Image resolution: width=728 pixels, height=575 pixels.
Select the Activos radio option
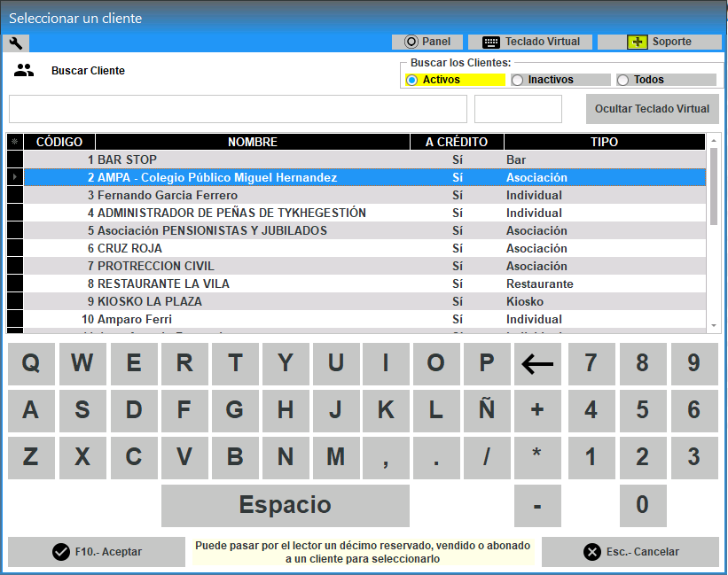tap(455, 80)
